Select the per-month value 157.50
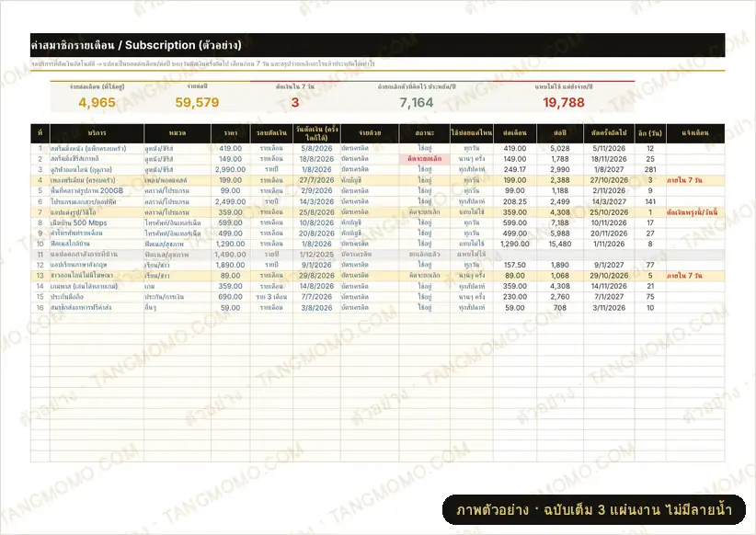 (x=515, y=265)
